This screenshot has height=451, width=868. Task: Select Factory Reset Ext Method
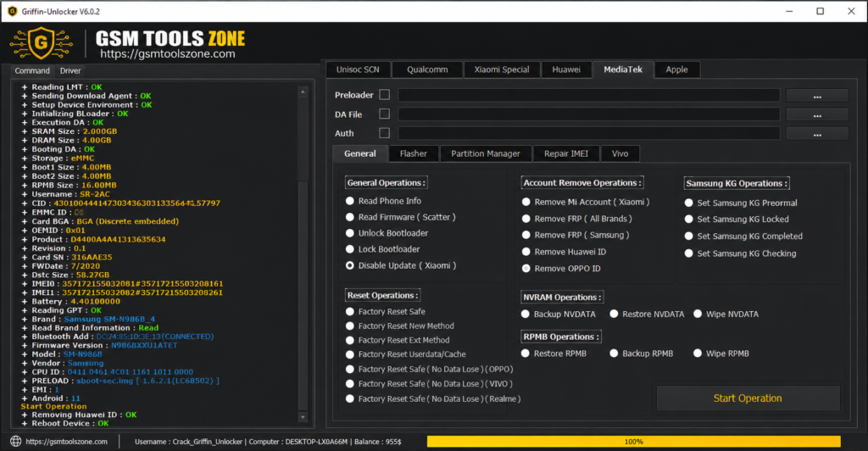pyautogui.click(x=350, y=340)
